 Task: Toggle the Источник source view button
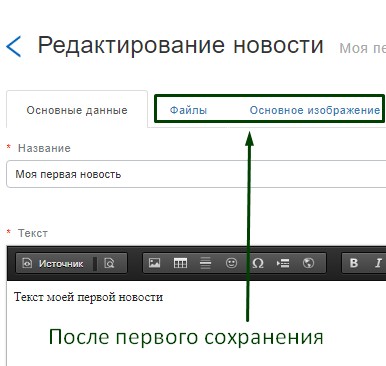click(53, 263)
